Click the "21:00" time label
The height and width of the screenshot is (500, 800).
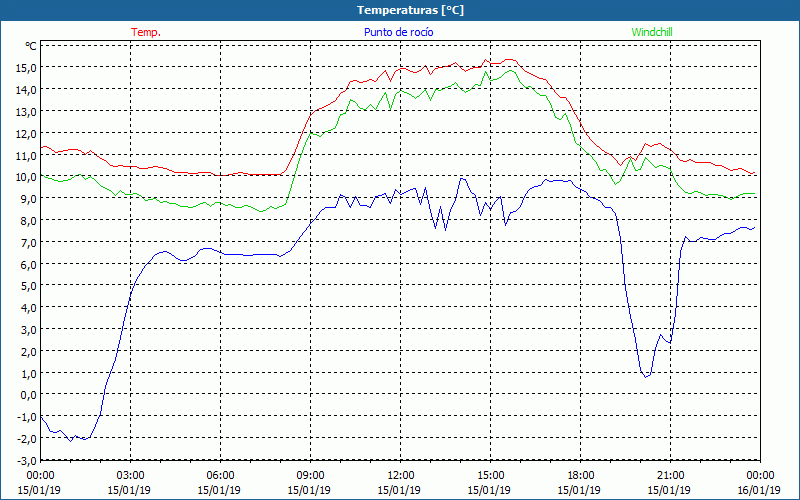[669, 476]
